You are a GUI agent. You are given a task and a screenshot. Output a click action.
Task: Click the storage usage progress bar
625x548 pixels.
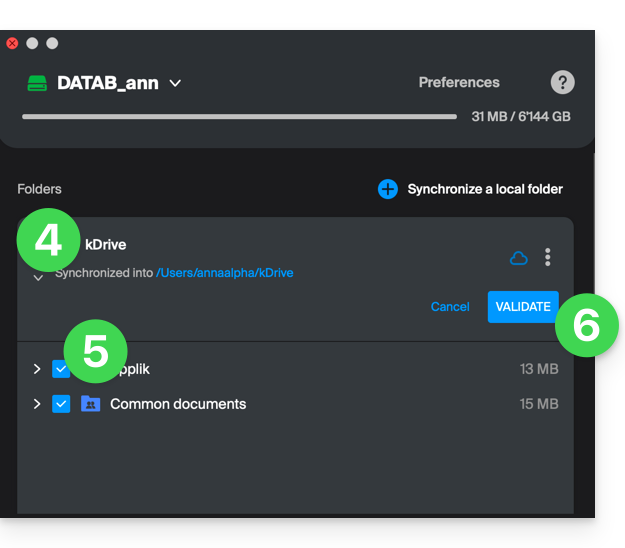point(240,117)
